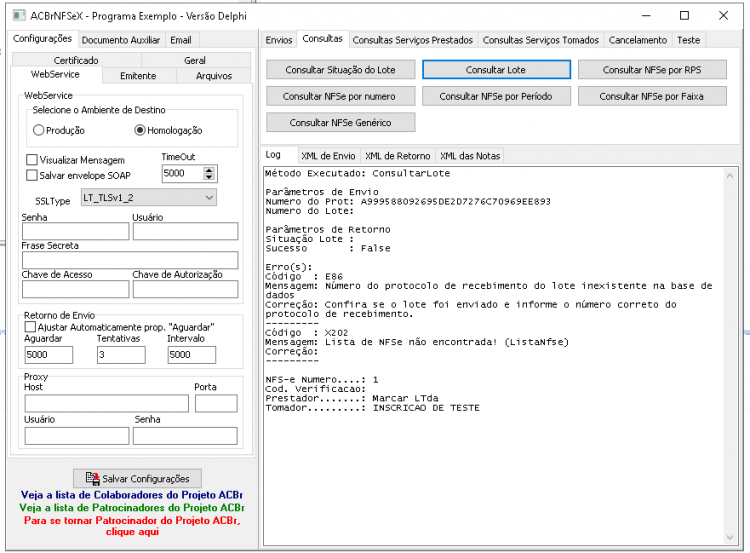Go to the Emitente settings tab
This screenshot has width=750, height=553.
click(138, 76)
